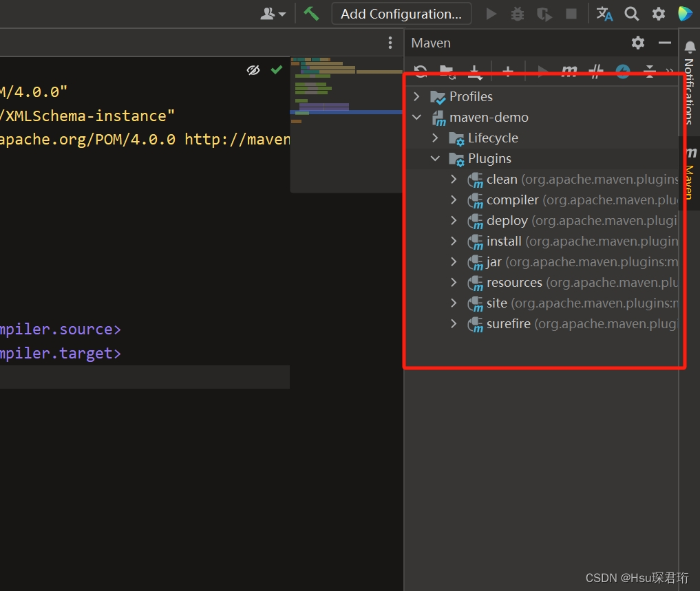Hide the Maven tool window with minus icon
Image resolution: width=700 pixels, height=591 pixels.
click(665, 43)
